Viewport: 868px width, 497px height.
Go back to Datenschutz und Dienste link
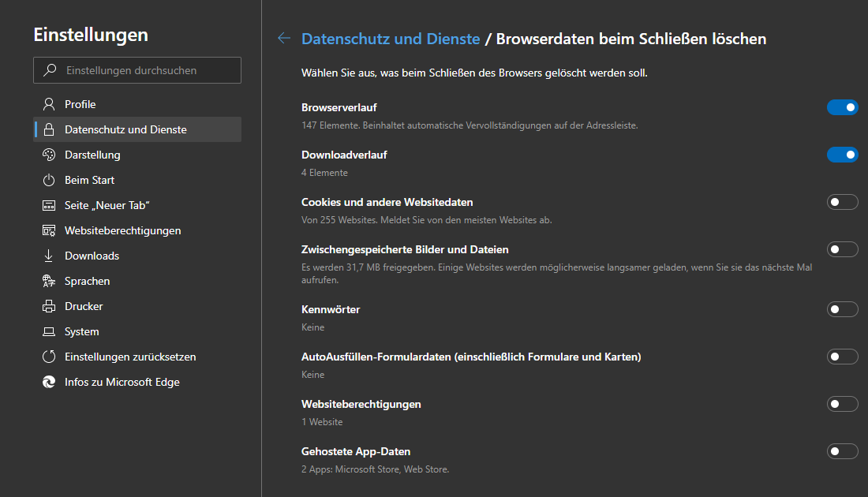(x=391, y=39)
